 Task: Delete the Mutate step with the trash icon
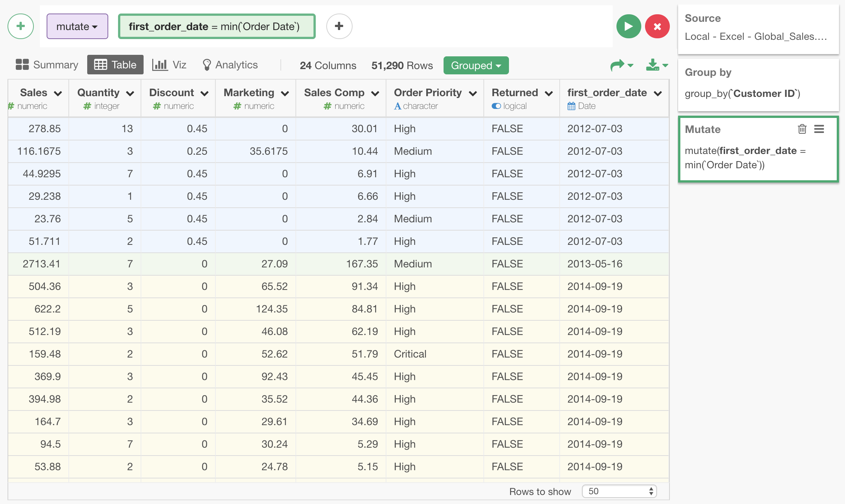pos(802,129)
